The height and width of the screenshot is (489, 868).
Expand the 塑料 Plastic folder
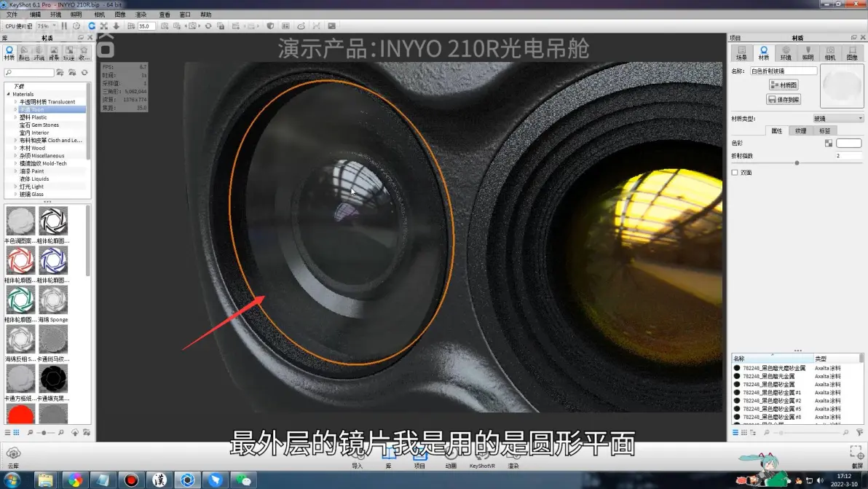[15, 117]
